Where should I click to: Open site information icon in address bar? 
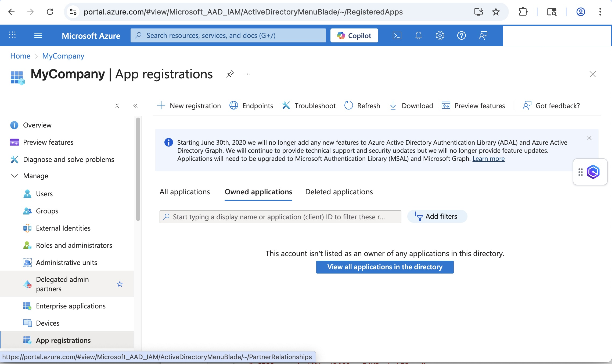coord(73,12)
